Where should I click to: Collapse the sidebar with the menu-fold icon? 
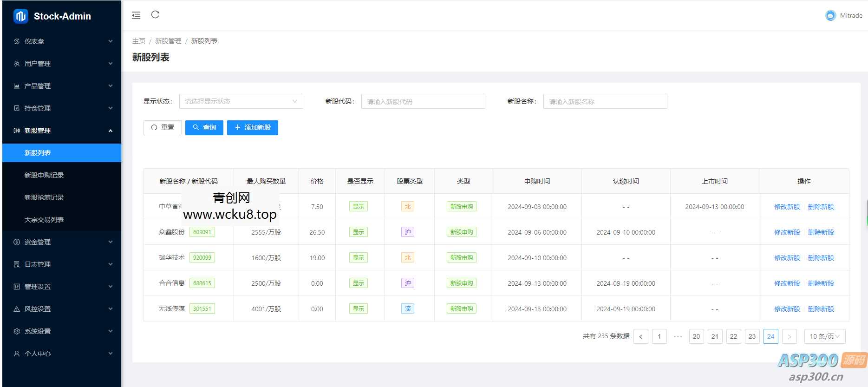click(136, 16)
